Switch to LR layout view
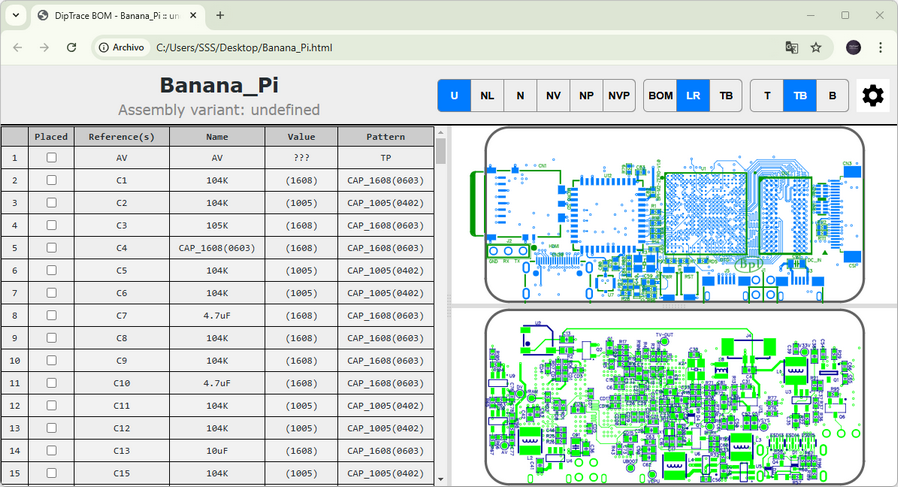898x487 pixels. click(x=693, y=96)
